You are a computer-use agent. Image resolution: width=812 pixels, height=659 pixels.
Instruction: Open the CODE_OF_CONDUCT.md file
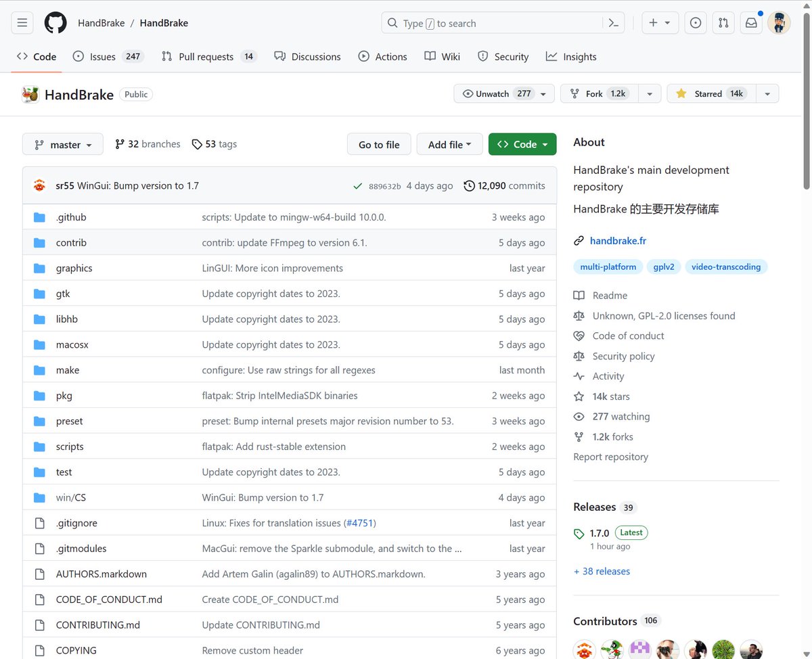click(109, 599)
